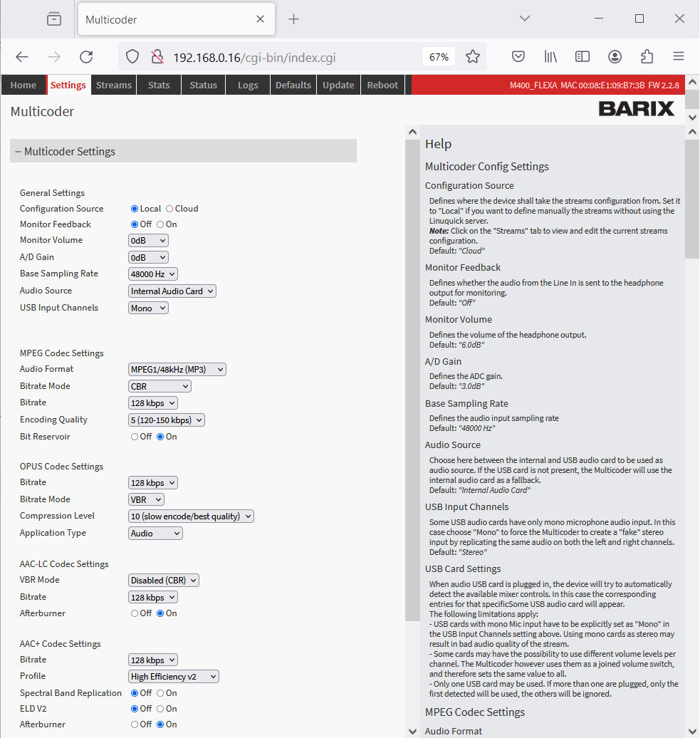Switch to the Streams tab
This screenshot has width=700, height=738.
tap(114, 85)
